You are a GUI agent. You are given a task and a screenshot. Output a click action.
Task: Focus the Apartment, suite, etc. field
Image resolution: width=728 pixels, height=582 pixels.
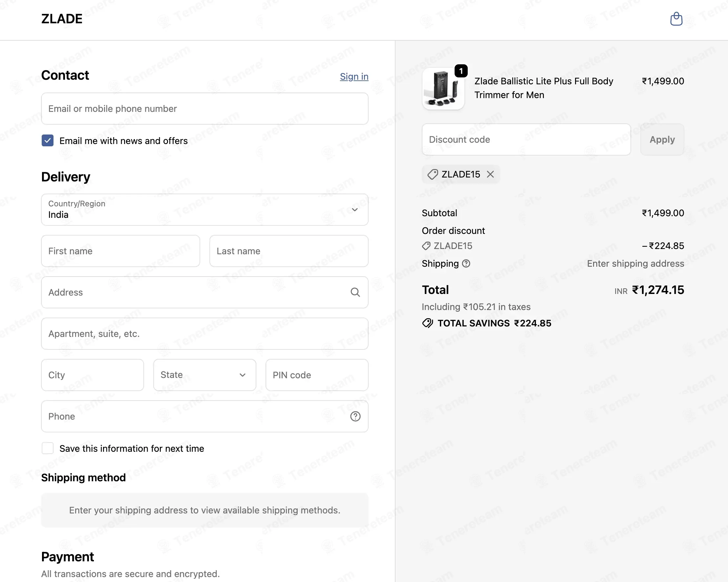coord(204,334)
